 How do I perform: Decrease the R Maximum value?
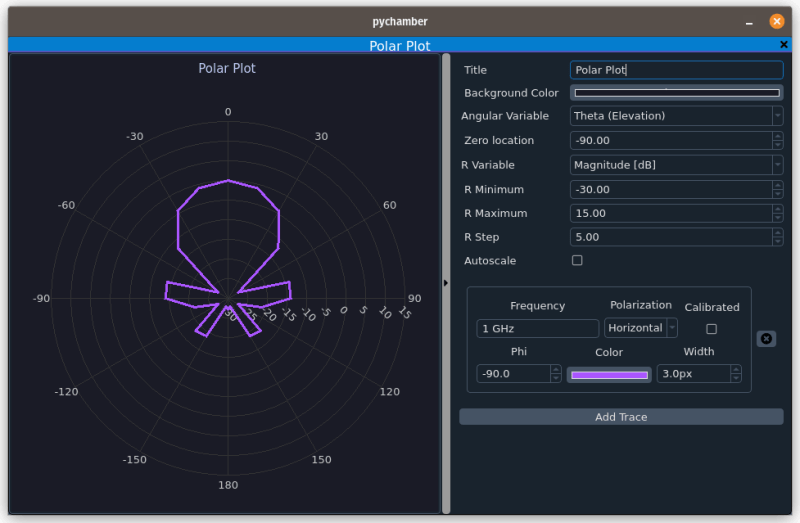point(778,218)
